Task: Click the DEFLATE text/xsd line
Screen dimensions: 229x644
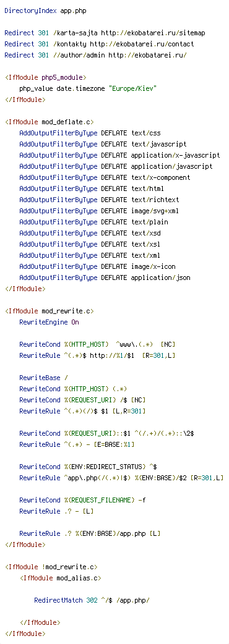Action: click(x=90, y=233)
